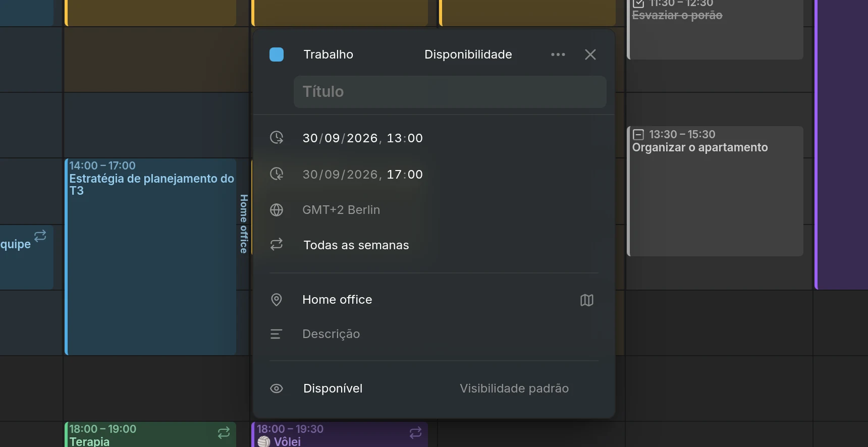This screenshot has width=868, height=447.
Task: Click the location pin icon
Action: [277, 300]
